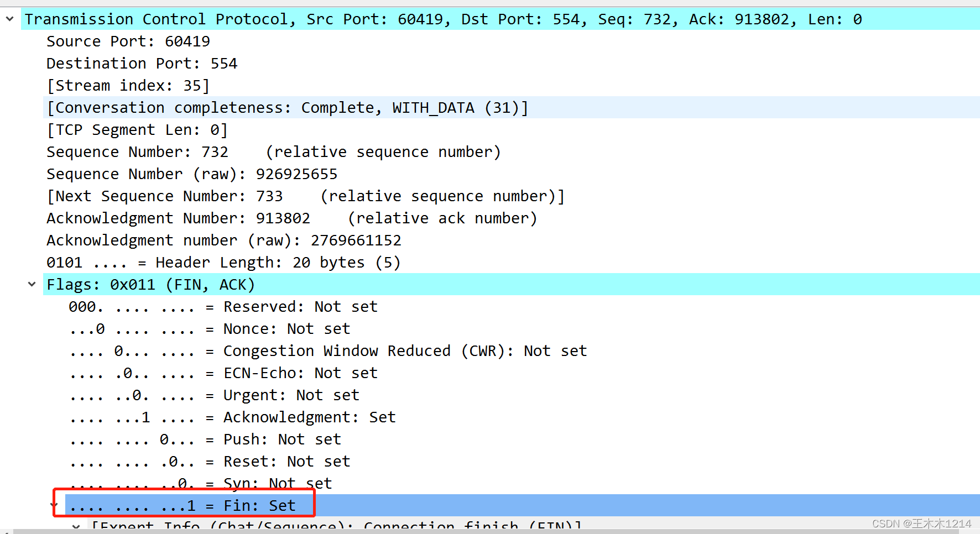The height and width of the screenshot is (534, 980).
Task: Select Conversation completeness row
Action: (x=512, y=107)
